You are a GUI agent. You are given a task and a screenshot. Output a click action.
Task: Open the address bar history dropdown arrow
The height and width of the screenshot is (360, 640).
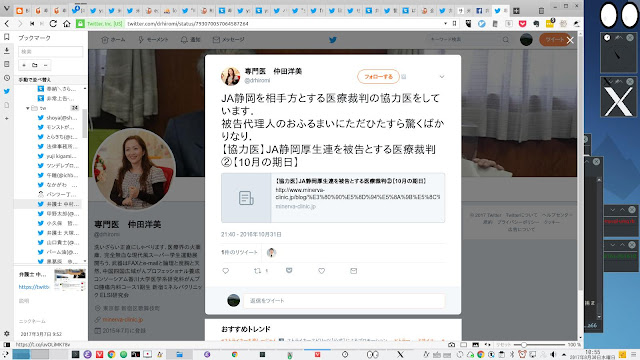tap(445, 24)
